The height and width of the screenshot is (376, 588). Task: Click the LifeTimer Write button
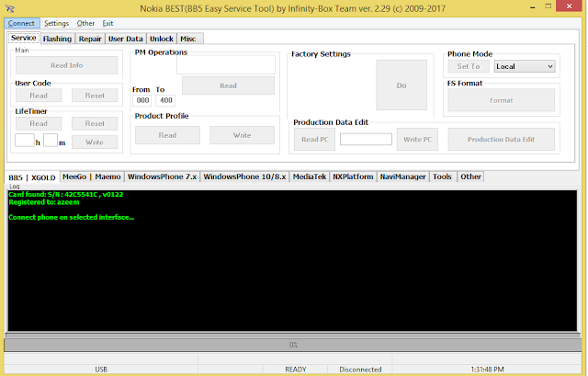point(95,142)
